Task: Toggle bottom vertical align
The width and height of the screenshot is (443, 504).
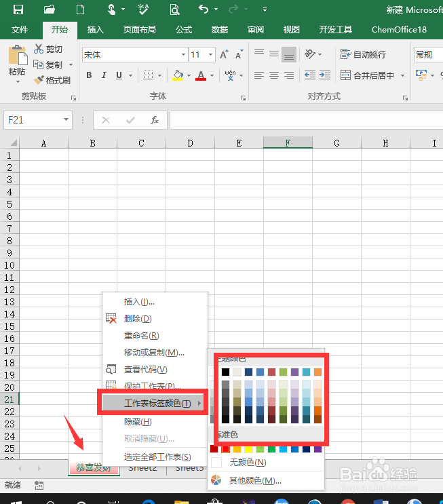Action: pyautogui.click(x=289, y=55)
